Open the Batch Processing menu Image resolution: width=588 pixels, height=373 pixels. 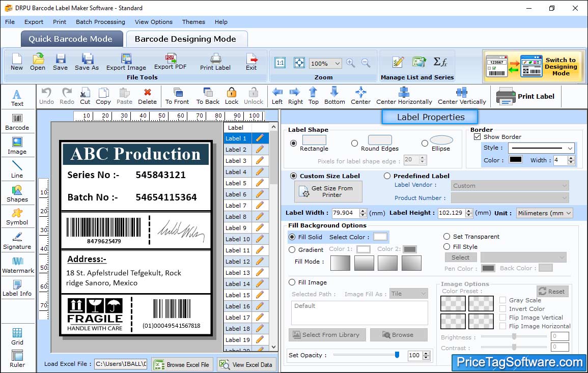click(100, 22)
